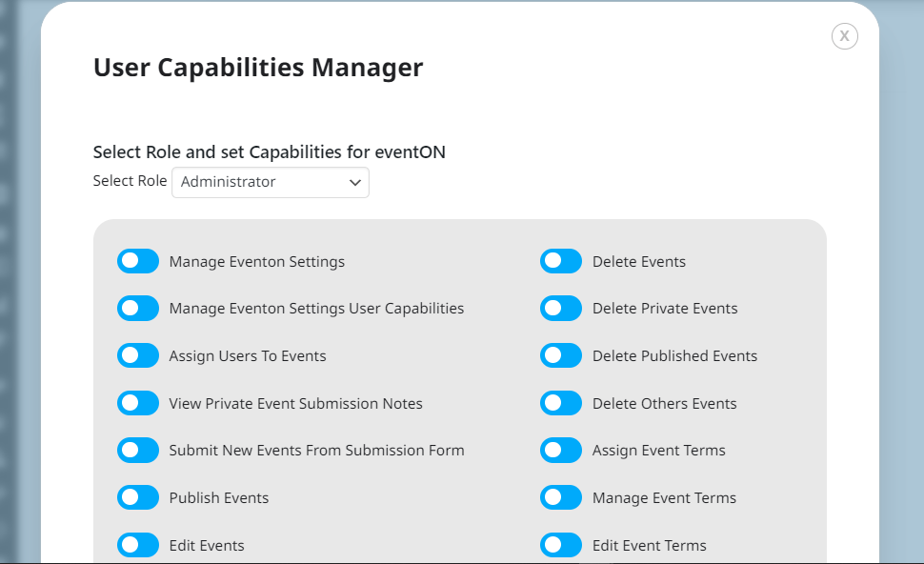Click the Manage Event Terms label

tap(664, 498)
